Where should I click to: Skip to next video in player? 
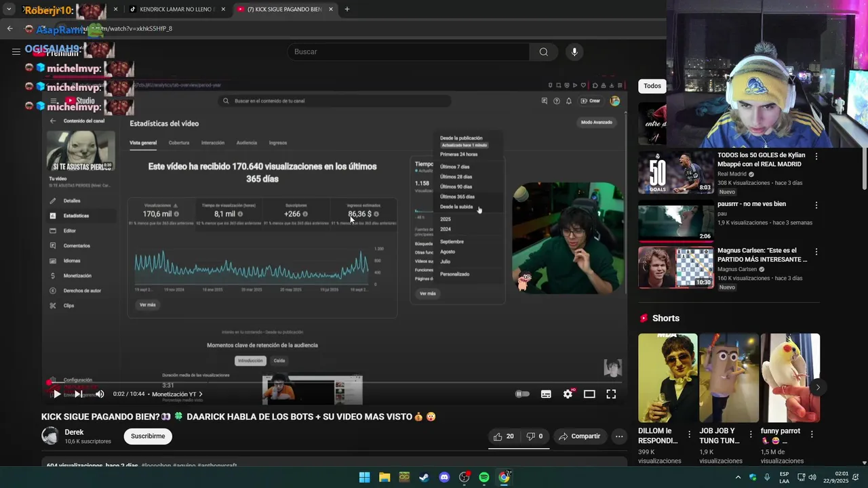click(78, 394)
